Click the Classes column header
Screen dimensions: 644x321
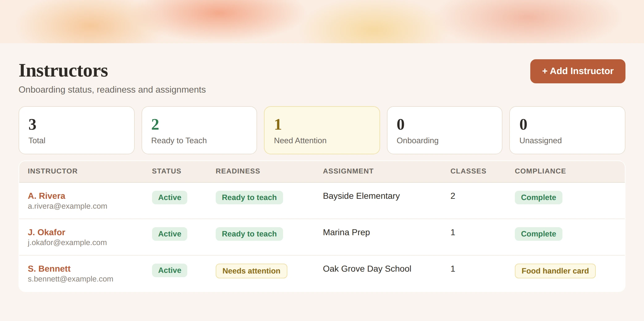pos(468,171)
